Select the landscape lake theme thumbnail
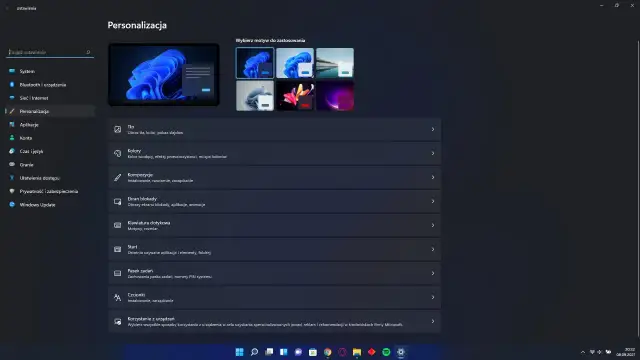This screenshot has width=640, height=360. pyautogui.click(x=335, y=63)
